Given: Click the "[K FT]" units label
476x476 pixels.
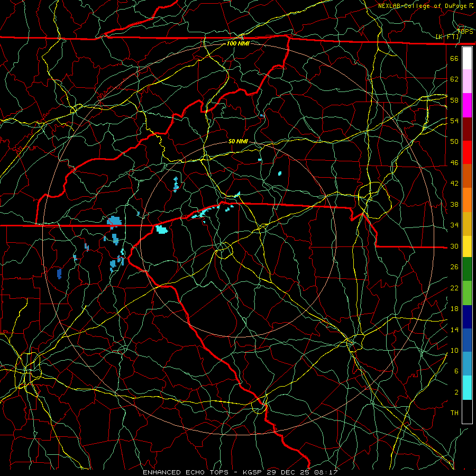Looking at the screenshot, I should coord(447,36).
